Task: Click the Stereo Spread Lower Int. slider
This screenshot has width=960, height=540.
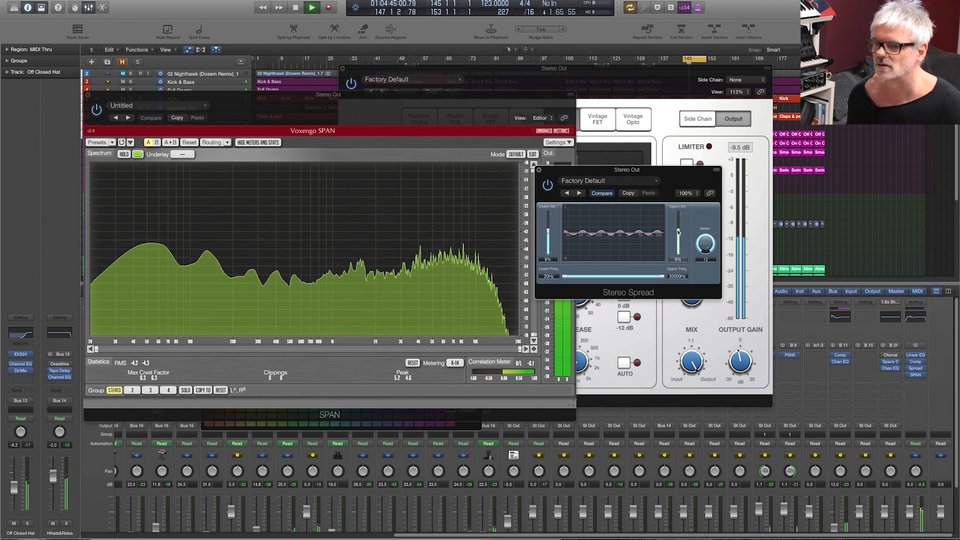Action: point(548,233)
